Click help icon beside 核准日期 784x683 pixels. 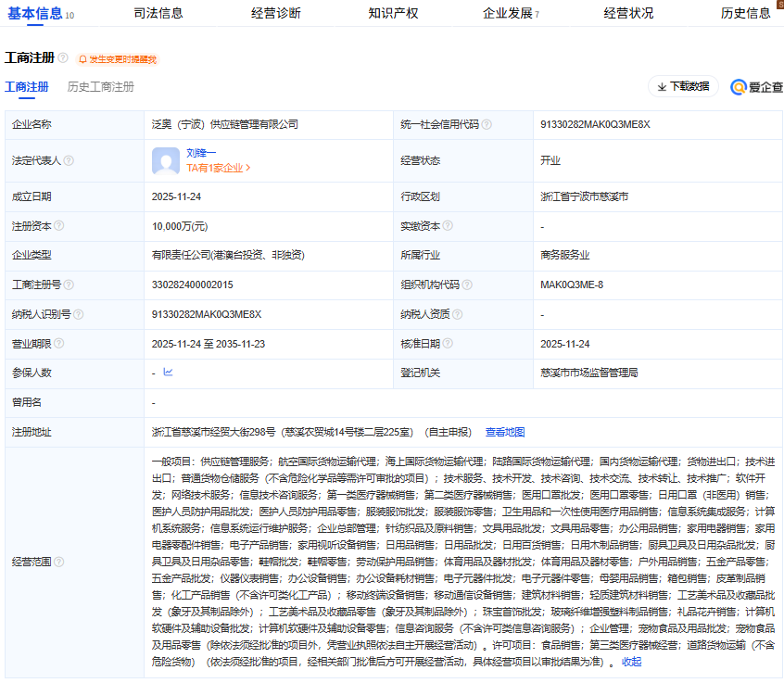pos(448,343)
